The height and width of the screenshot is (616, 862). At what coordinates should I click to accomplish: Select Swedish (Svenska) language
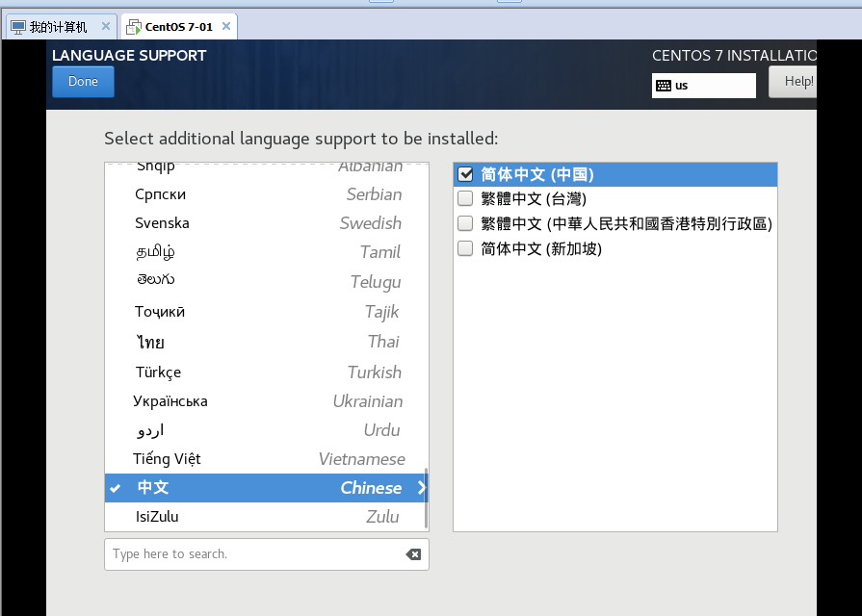(267, 223)
